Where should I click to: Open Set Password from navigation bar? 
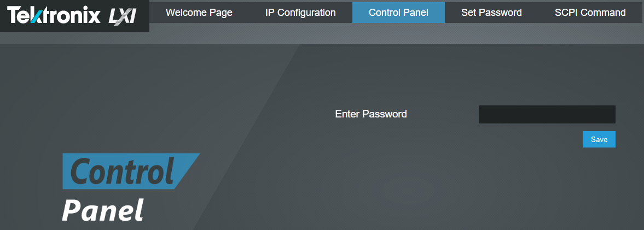491,12
